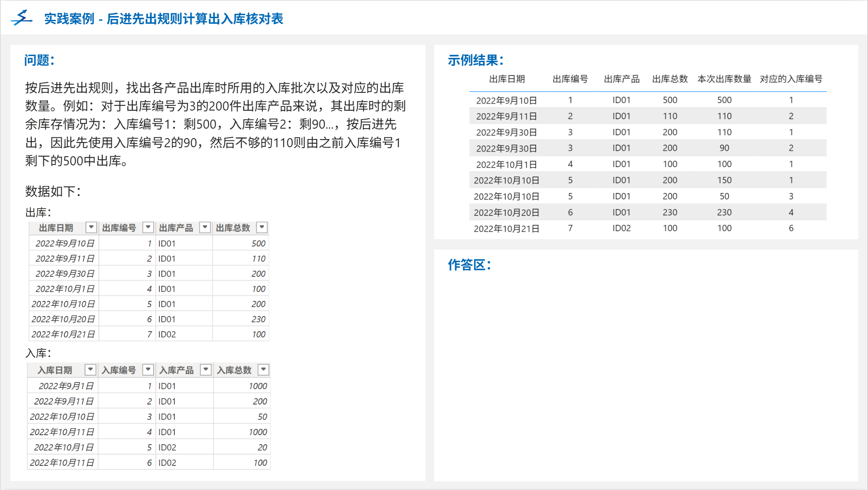Open the 出库日期 column filter dropdown
The image size is (868, 490).
pyautogui.click(x=91, y=227)
